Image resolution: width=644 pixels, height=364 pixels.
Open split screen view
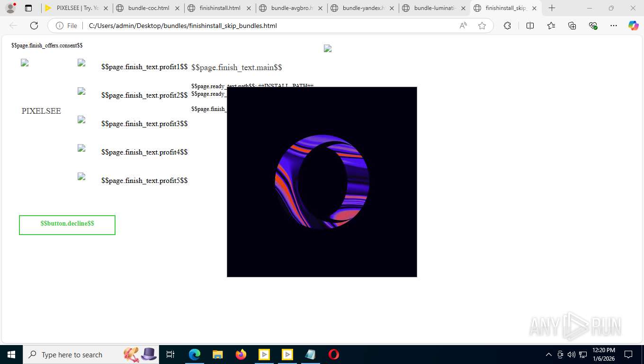coord(530,26)
